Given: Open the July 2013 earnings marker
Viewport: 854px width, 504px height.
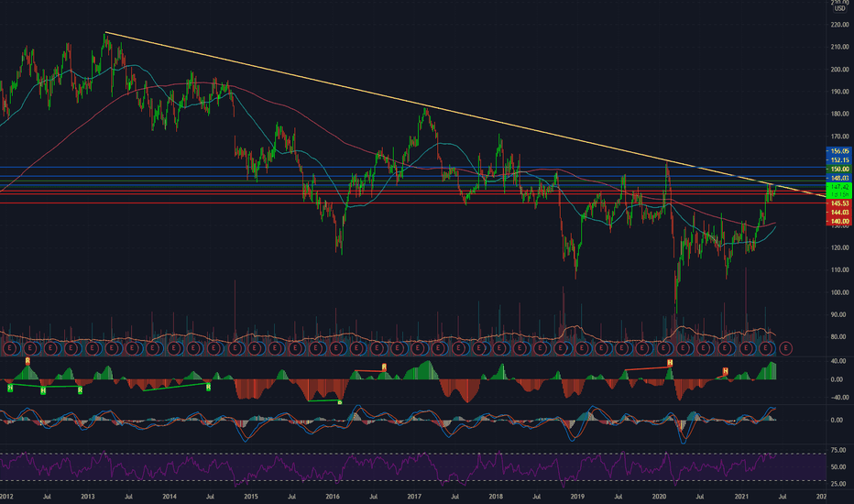Looking at the screenshot, I should coord(132,347).
